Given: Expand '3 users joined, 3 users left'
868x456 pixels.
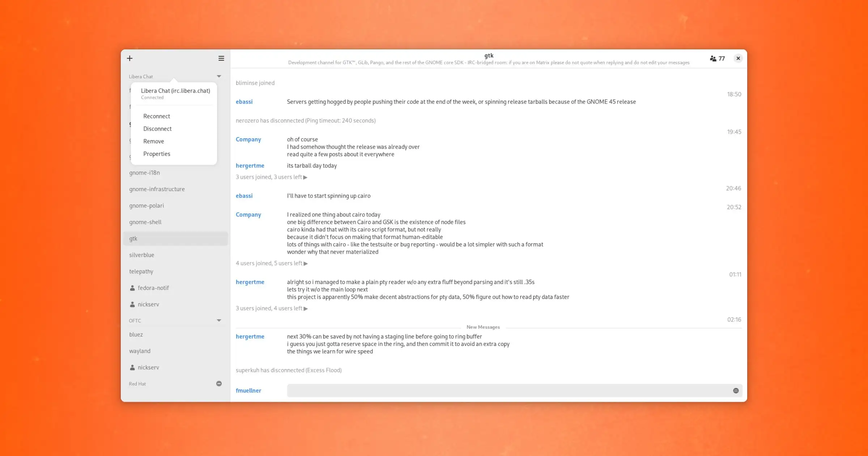Looking at the screenshot, I should pyautogui.click(x=272, y=177).
